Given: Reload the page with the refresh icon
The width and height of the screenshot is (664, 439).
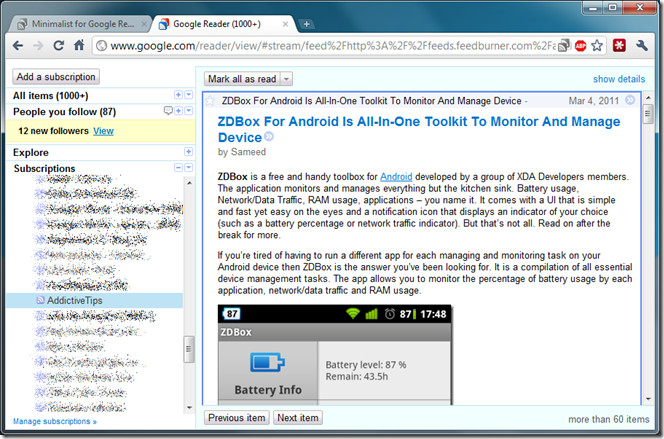Looking at the screenshot, I should (58, 45).
